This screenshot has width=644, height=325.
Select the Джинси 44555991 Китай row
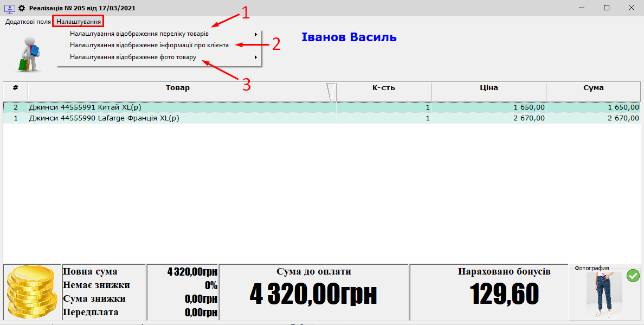click(163, 107)
